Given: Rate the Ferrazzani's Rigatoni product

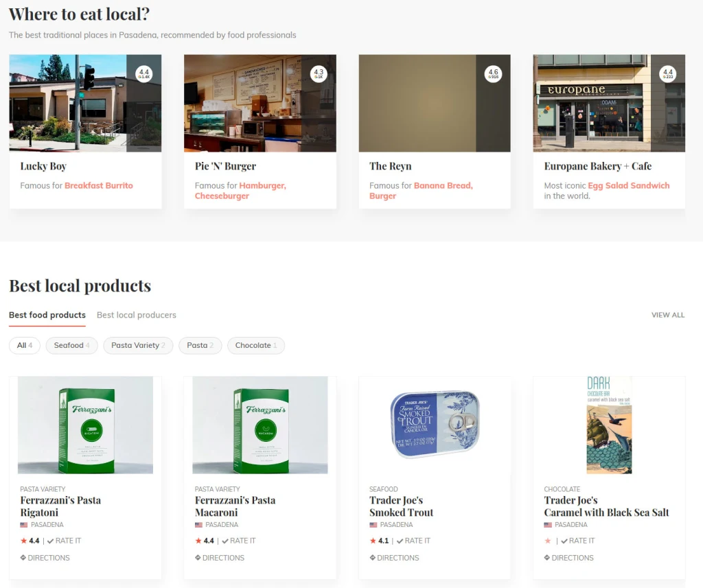Looking at the screenshot, I should tap(64, 541).
